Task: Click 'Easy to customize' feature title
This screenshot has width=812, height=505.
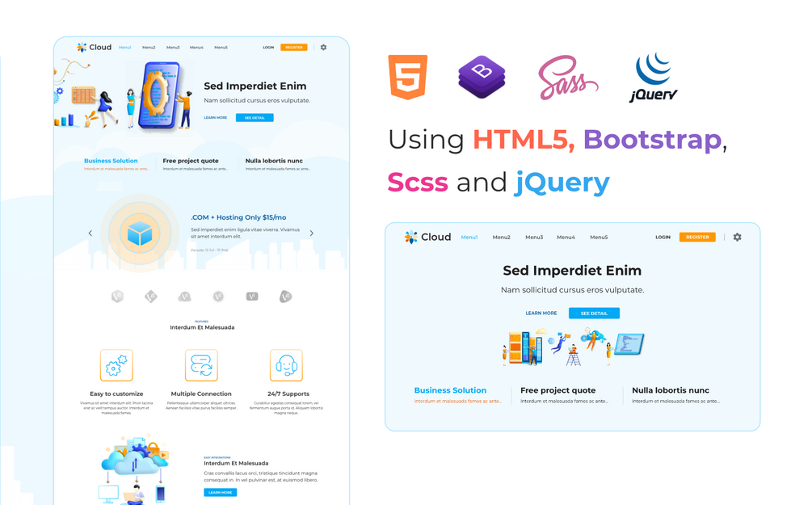Action: coord(116,393)
